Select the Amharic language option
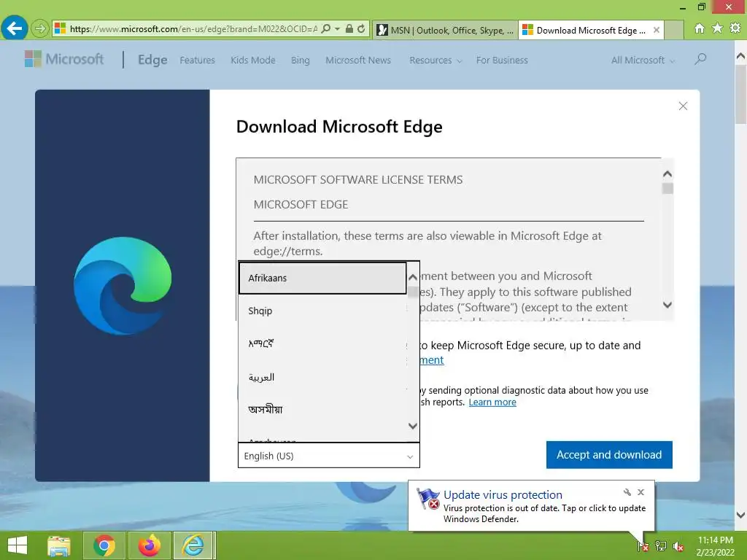 point(322,344)
